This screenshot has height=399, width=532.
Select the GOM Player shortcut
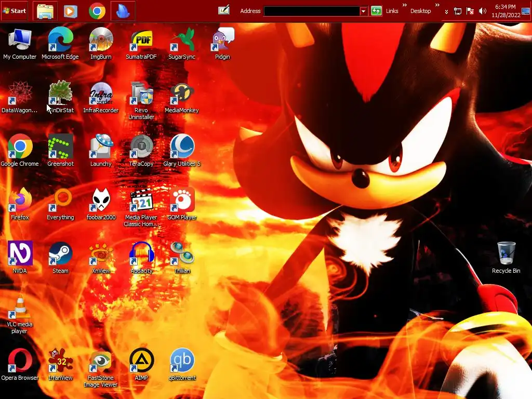click(x=182, y=204)
